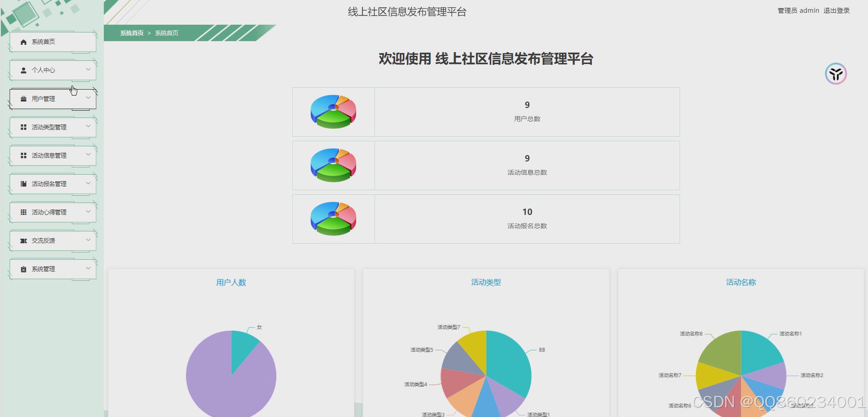Viewport: 868px width, 417px height.
Task: Click the 退出登录 logout link
Action: [836, 11]
